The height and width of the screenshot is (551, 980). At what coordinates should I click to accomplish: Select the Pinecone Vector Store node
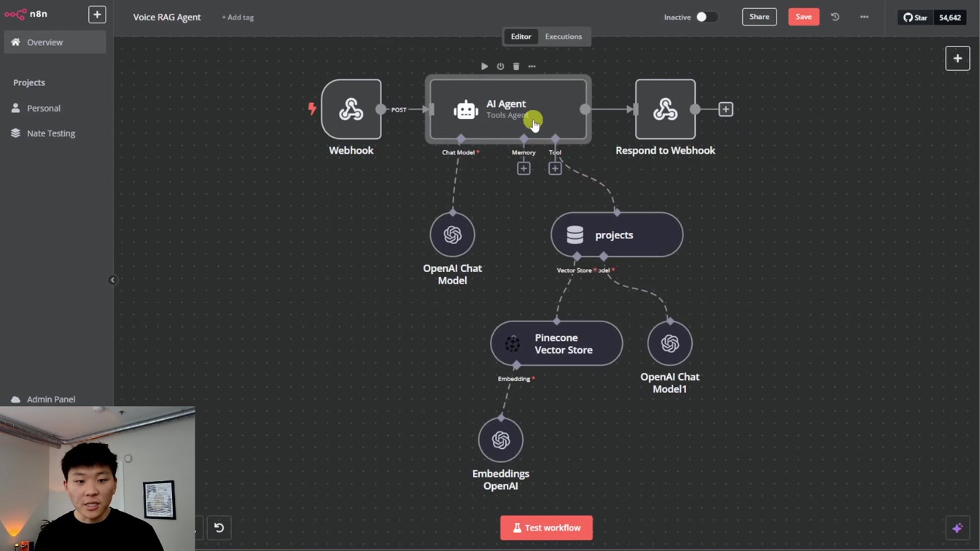pos(556,343)
